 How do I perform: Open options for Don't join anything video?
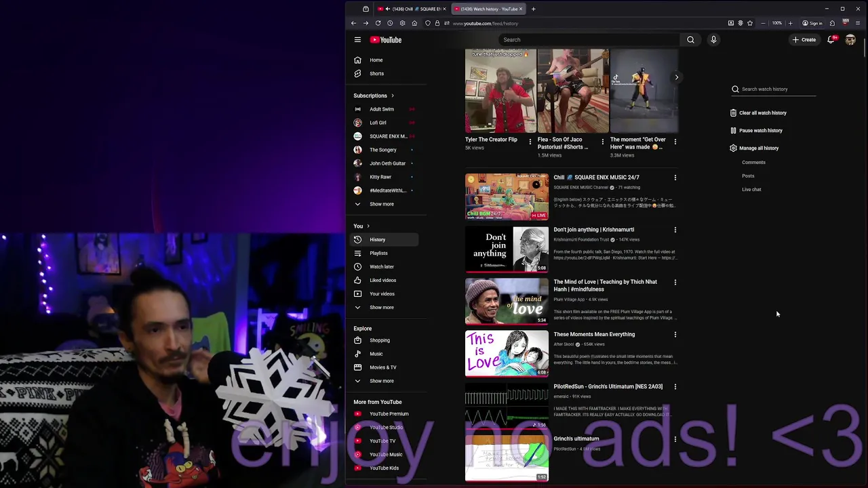coord(675,230)
